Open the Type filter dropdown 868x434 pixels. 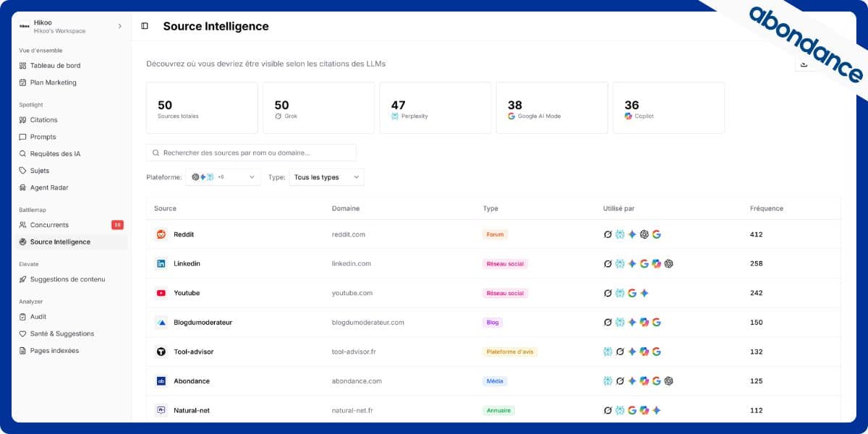[326, 177]
